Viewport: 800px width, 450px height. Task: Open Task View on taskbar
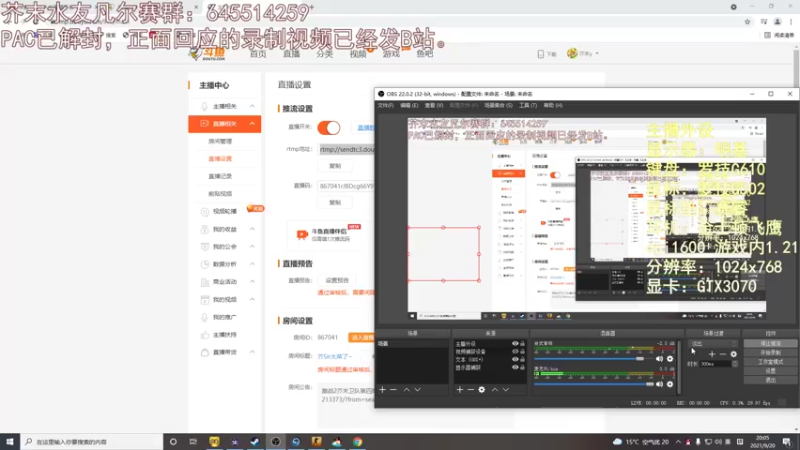click(193, 442)
